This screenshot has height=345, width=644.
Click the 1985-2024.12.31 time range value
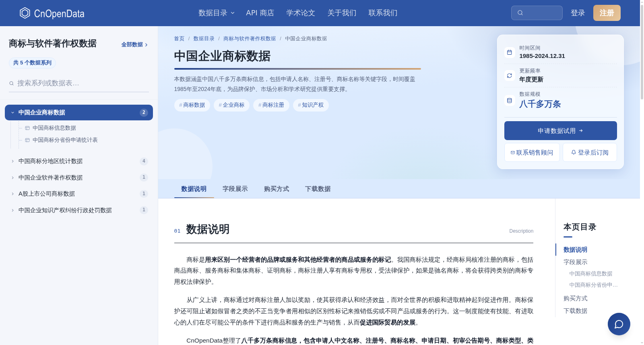[542, 56]
